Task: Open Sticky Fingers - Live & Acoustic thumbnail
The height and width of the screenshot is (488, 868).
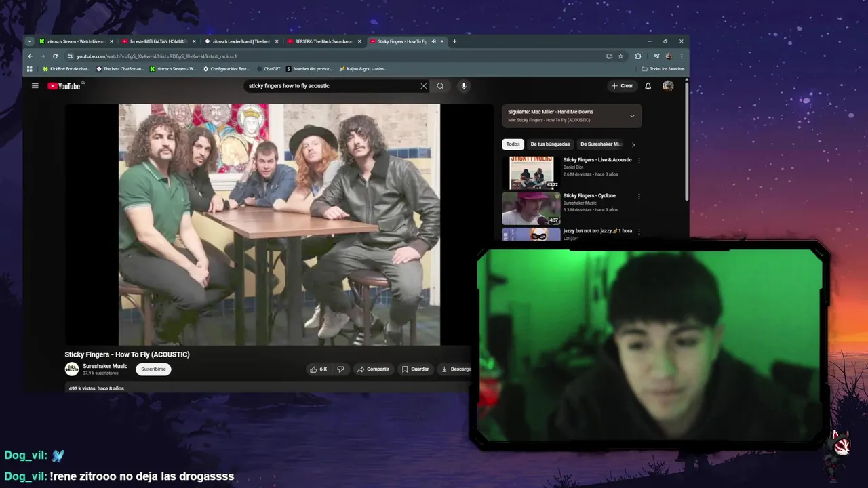Action: pyautogui.click(x=531, y=173)
